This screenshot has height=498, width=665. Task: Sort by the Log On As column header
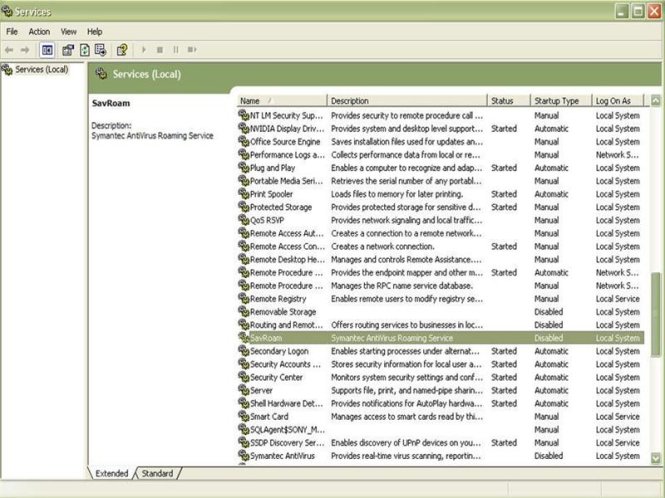pyautogui.click(x=618, y=101)
